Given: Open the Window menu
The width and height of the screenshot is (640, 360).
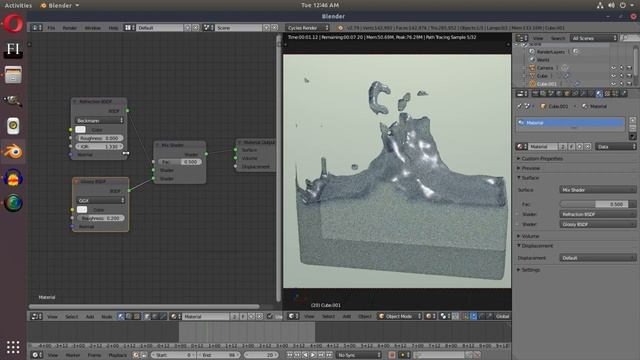Looking at the screenshot, I should [93, 28].
